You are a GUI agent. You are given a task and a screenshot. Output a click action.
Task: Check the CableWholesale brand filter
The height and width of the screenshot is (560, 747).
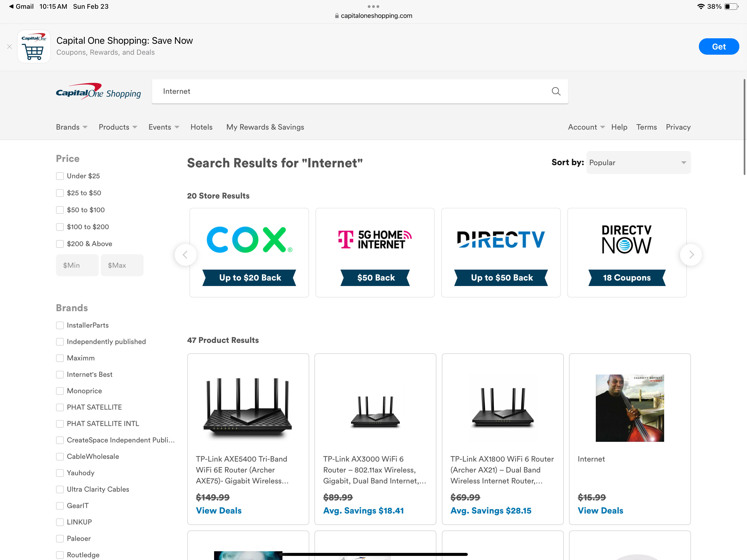click(x=60, y=456)
